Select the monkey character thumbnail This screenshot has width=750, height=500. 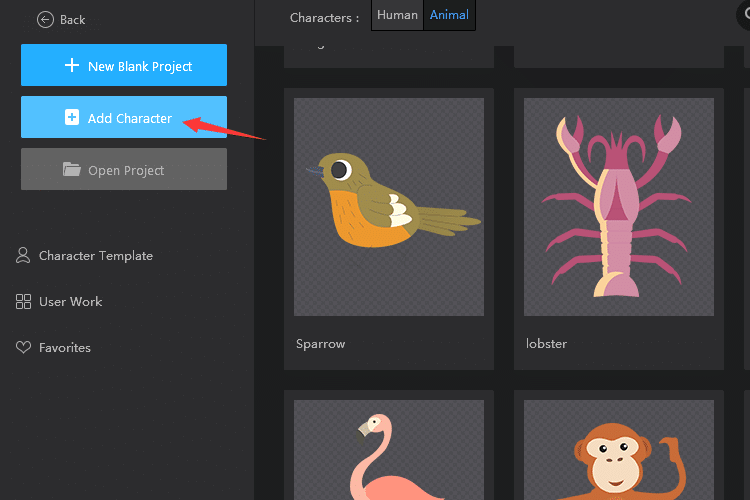tap(619, 450)
